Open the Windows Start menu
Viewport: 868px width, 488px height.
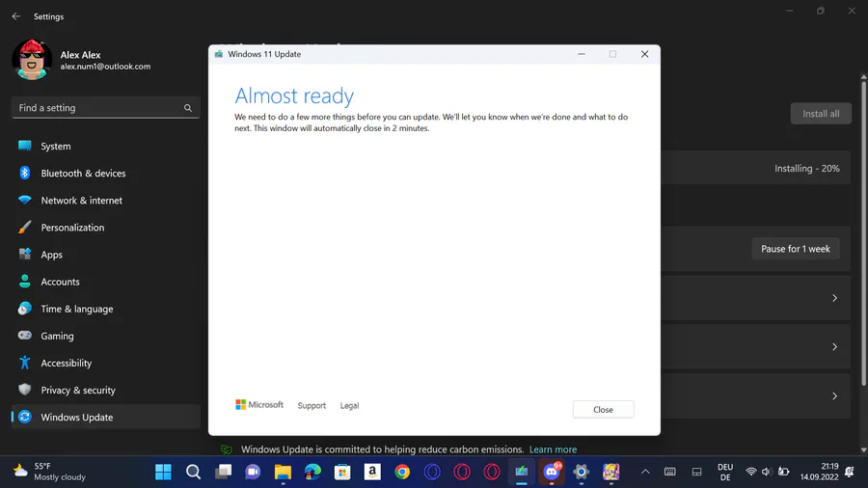pyautogui.click(x=163, y=472)
